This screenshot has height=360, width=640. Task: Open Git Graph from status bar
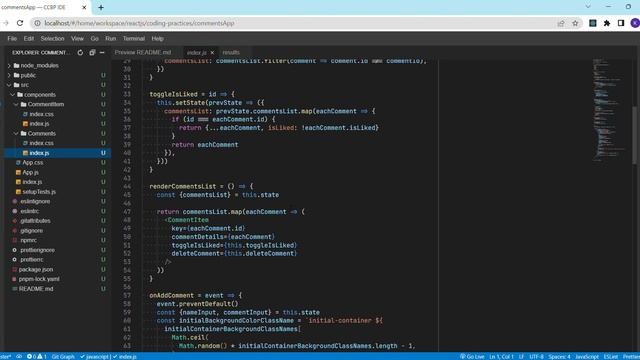63,356
